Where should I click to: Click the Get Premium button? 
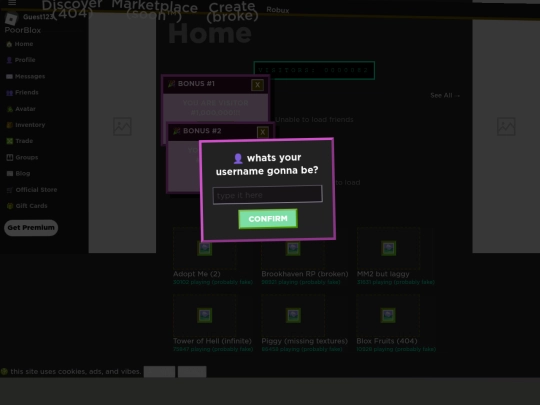(31, 228)
